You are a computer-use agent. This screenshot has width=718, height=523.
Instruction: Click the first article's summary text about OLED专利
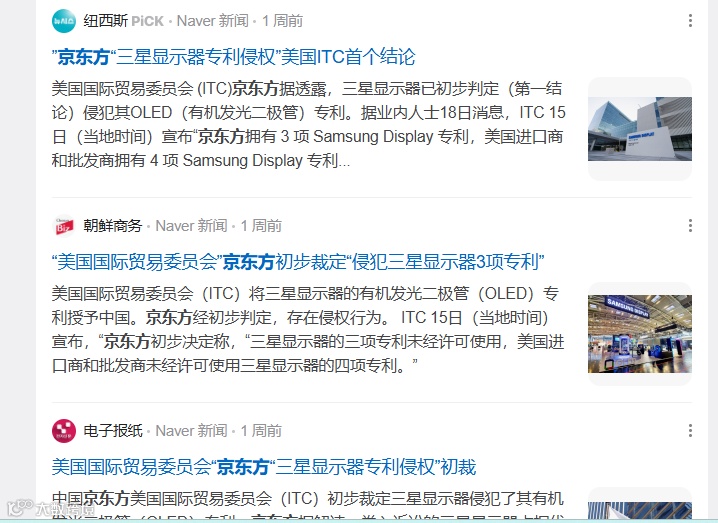[309, 125]
